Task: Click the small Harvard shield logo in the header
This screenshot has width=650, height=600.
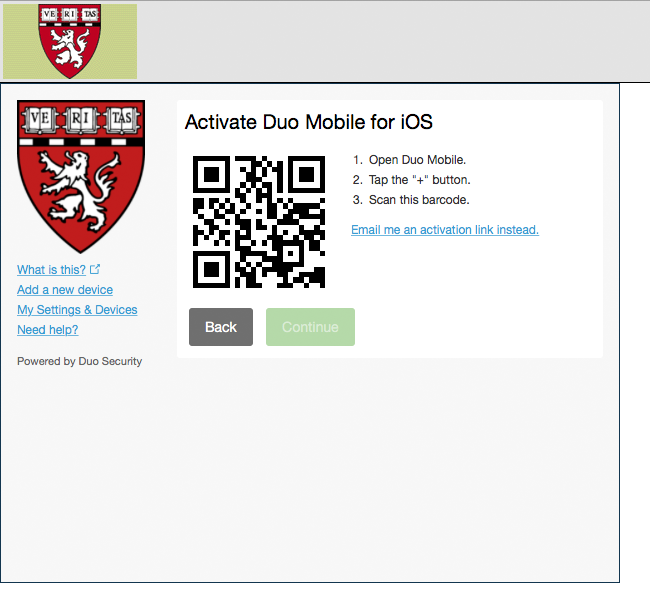Action: (x=70, y=41)
